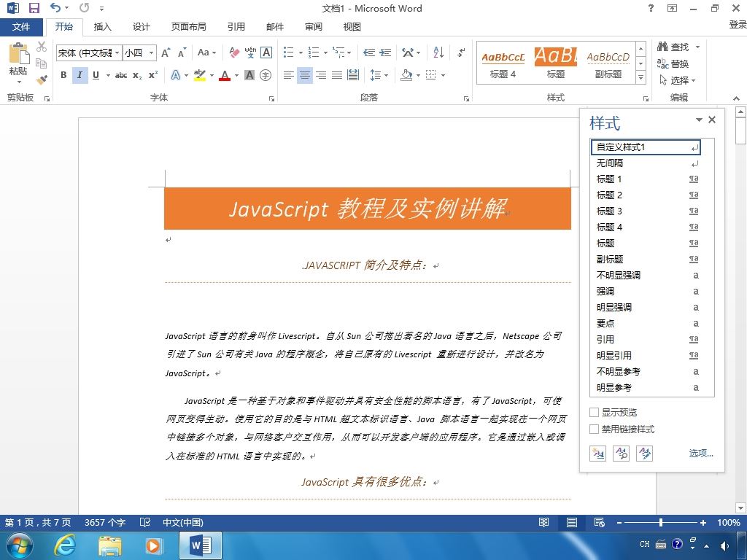Viewport: 747px width, 560px height.
Task: Show or hide paragraph marks
Action: tap(461, 52)
